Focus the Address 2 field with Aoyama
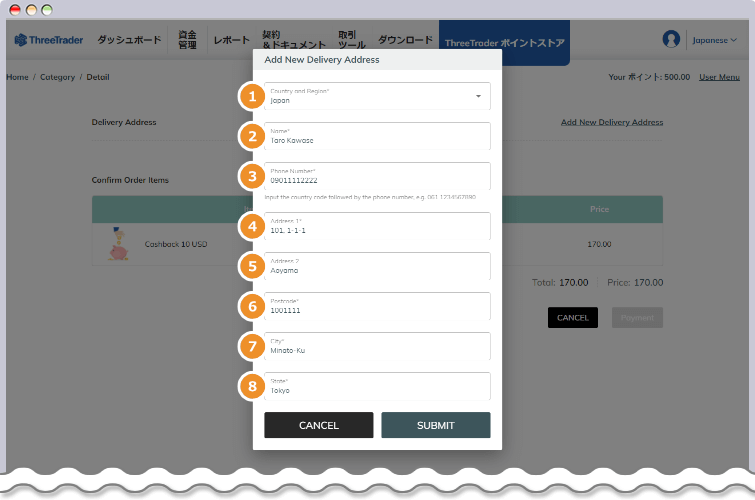This screenshot has height=500, width=755. [377, 266]
